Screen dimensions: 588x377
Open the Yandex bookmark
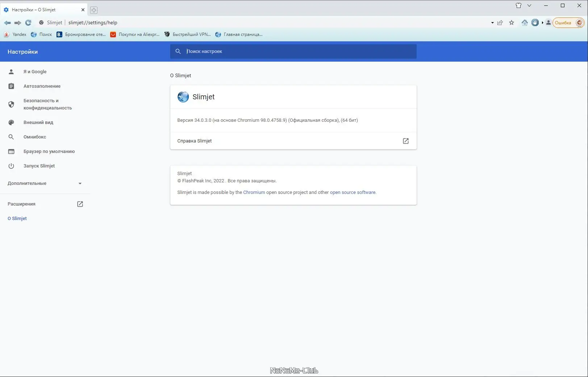15,34
